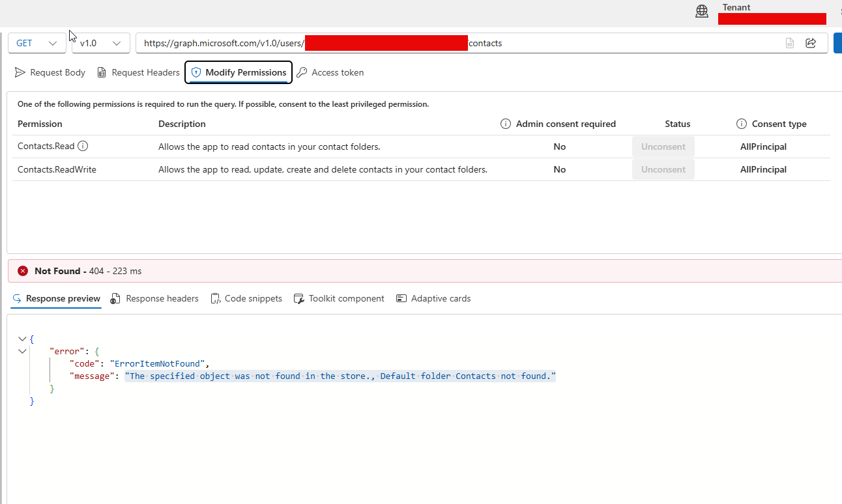The height and width of the screenshot is (504, 842).
Task: Click the Status column header
Action: 678,124
